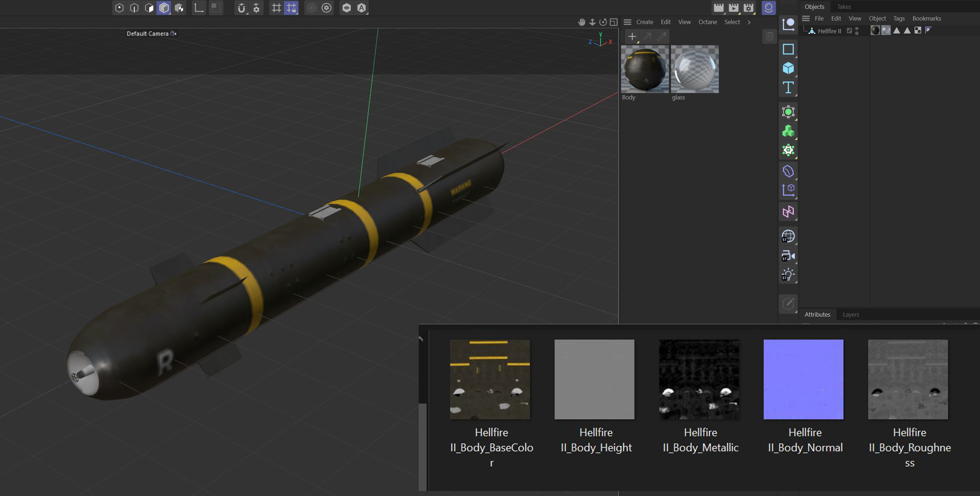
Task: Toggle locked workplane grid icon
Action: click(x=291, y=8)
